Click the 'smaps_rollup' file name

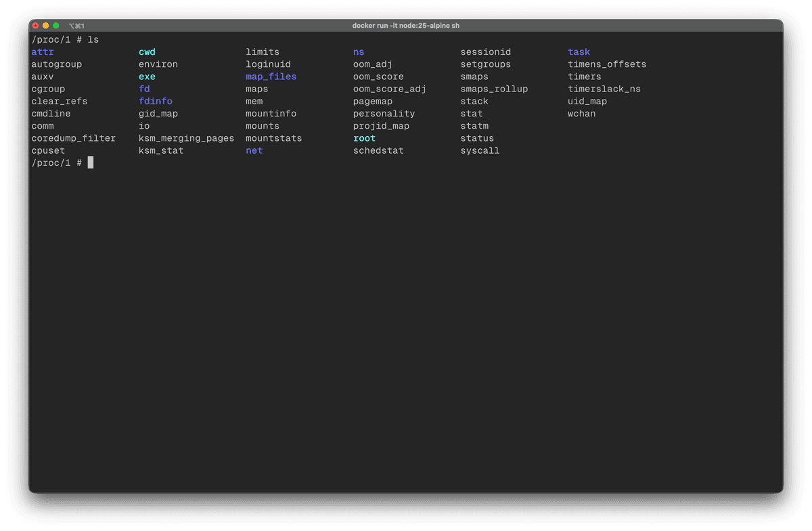pyautogui.click(x=494, y=89)
